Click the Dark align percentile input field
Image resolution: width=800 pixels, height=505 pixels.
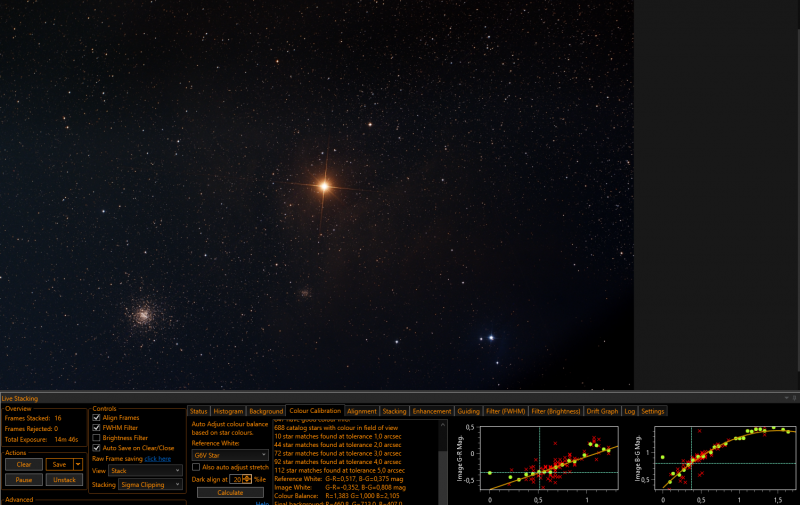[237, 479]
